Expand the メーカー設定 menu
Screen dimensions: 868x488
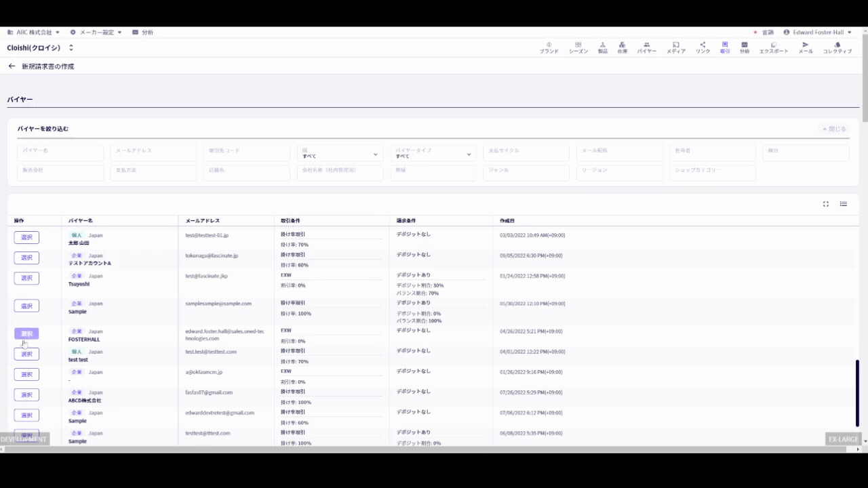96,32
